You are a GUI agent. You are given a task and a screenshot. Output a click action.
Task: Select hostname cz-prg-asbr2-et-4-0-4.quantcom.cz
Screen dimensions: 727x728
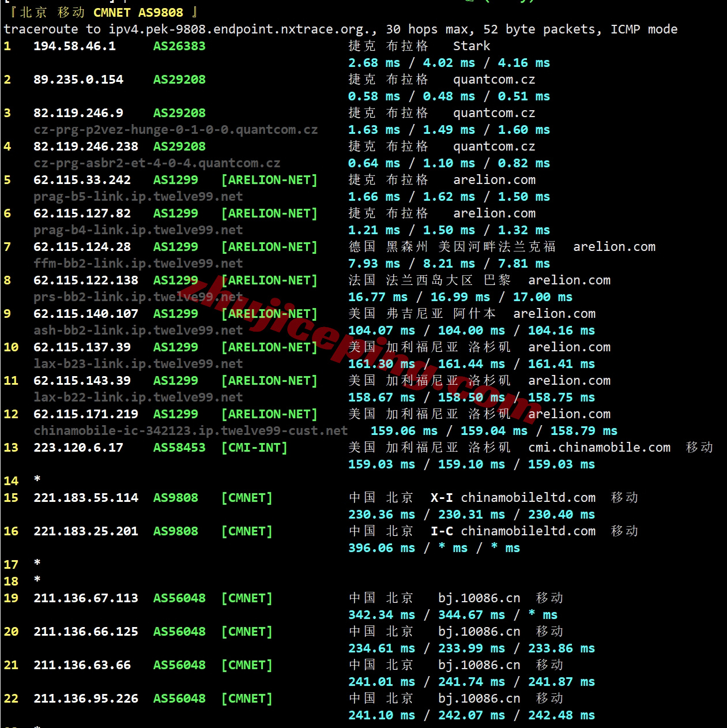pos(157,163)
